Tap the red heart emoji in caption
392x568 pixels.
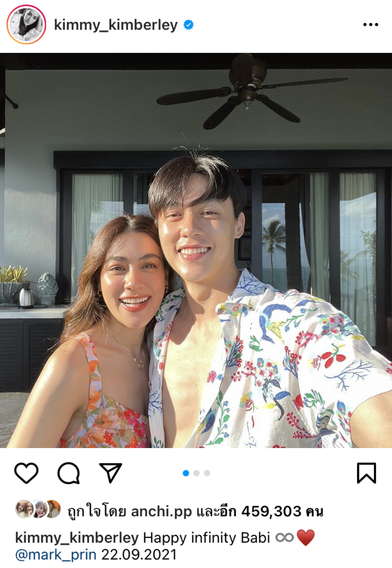coord(306,538)
